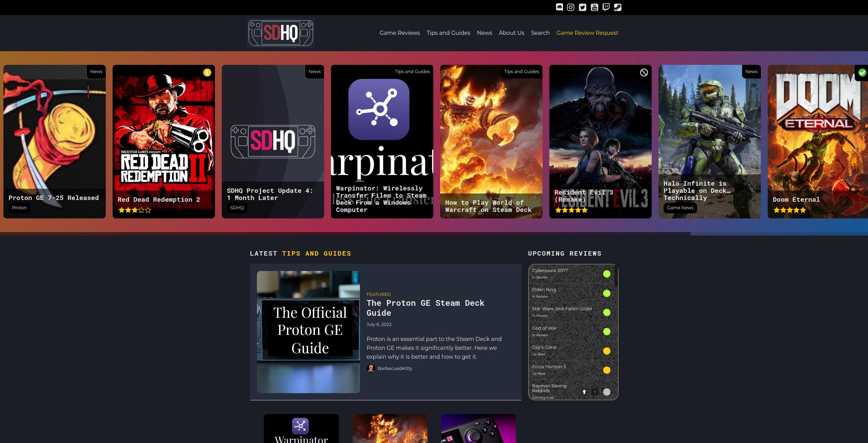
Task: Click yellow info badge on Red Dead Redemption 2
Action: click(207, 72)
